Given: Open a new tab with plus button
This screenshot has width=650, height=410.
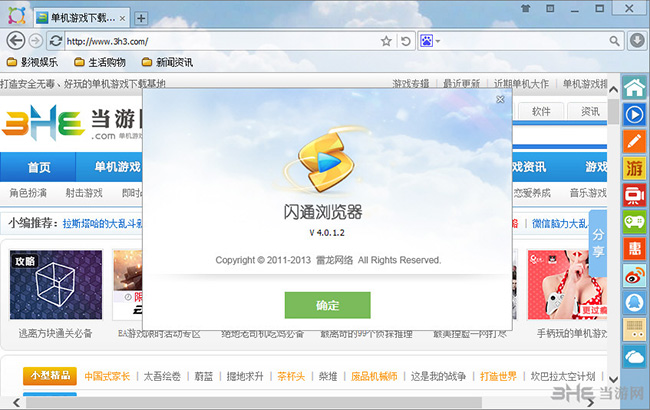Looking at the screenshot, I should pos(141,18).
